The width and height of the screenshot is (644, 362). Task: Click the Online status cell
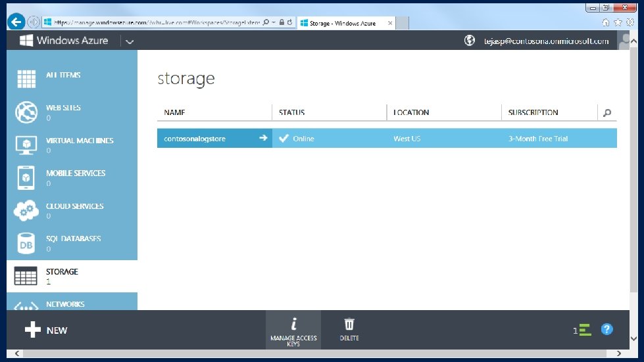[329, 139]
